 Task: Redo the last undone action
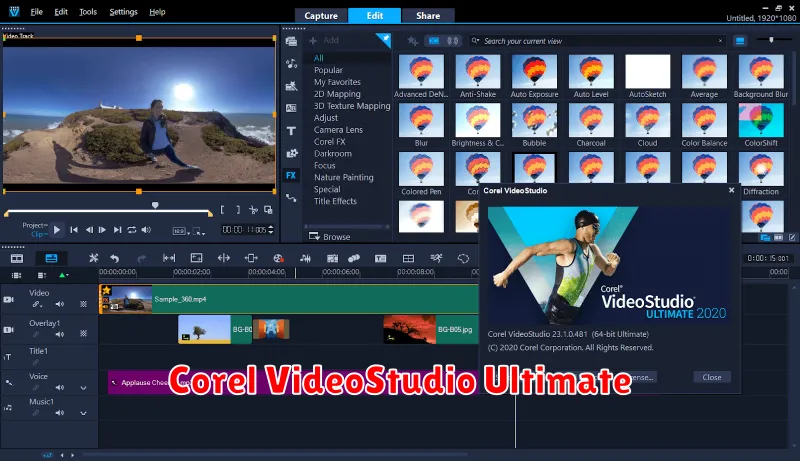(141, 259)
